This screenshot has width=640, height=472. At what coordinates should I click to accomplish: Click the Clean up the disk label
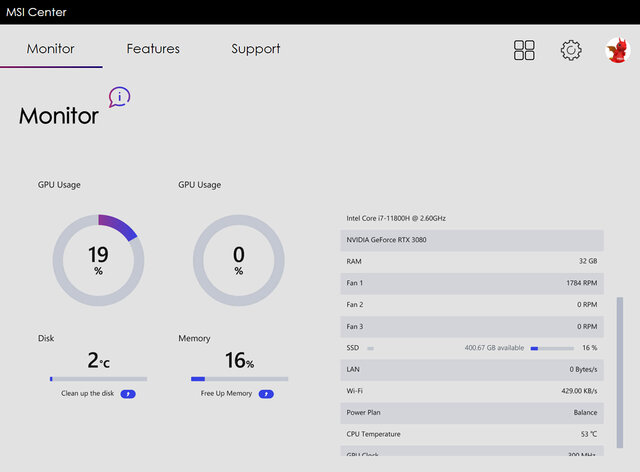click(x=89, y=394)
